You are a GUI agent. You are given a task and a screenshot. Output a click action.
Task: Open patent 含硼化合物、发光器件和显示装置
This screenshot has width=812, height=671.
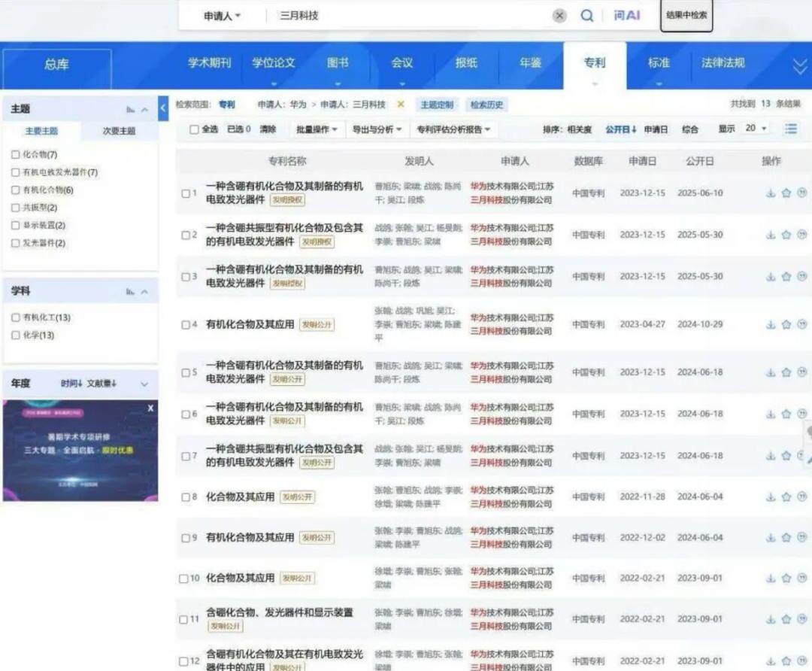pyautogui.click(x=279, y=612)
